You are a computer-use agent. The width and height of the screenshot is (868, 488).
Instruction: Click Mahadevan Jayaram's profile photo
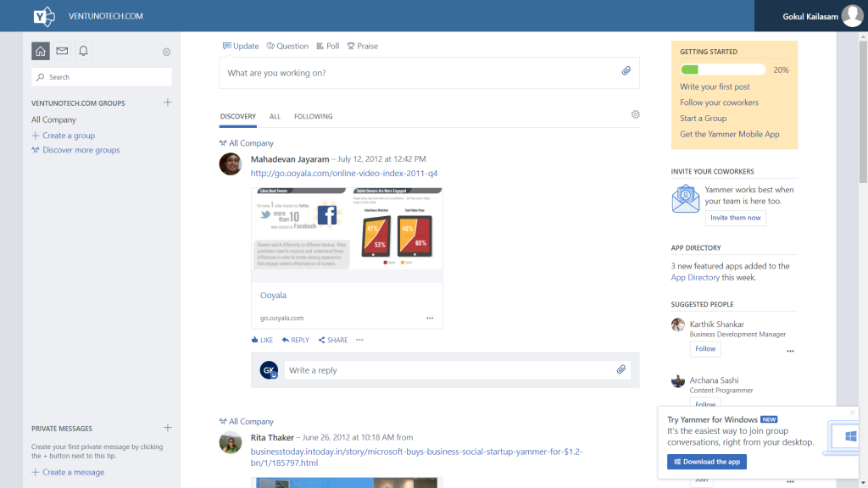[231, 164]
